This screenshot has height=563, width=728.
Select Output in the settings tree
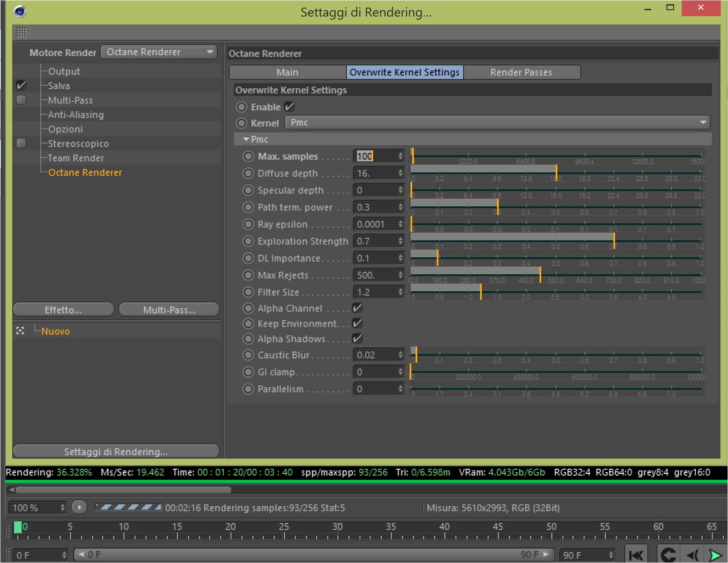64,71
